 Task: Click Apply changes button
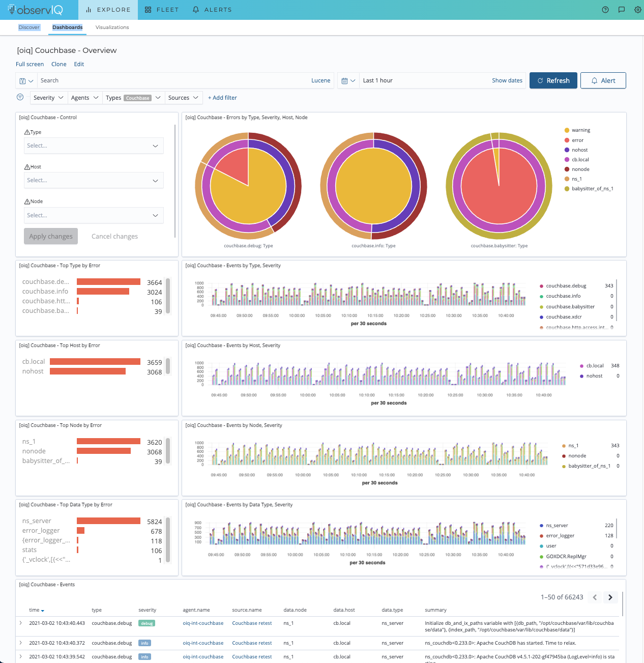click(x=51, y=236)
